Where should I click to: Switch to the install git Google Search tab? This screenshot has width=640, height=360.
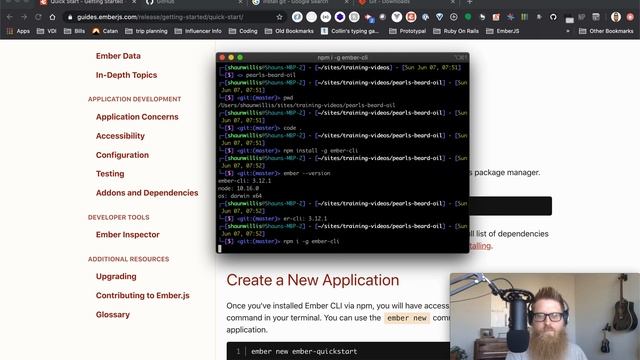290,2
